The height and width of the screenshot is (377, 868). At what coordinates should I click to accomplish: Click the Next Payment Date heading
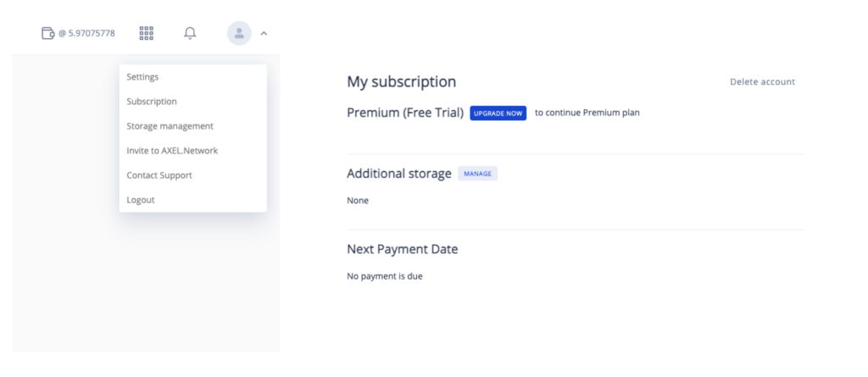[403, 249]
